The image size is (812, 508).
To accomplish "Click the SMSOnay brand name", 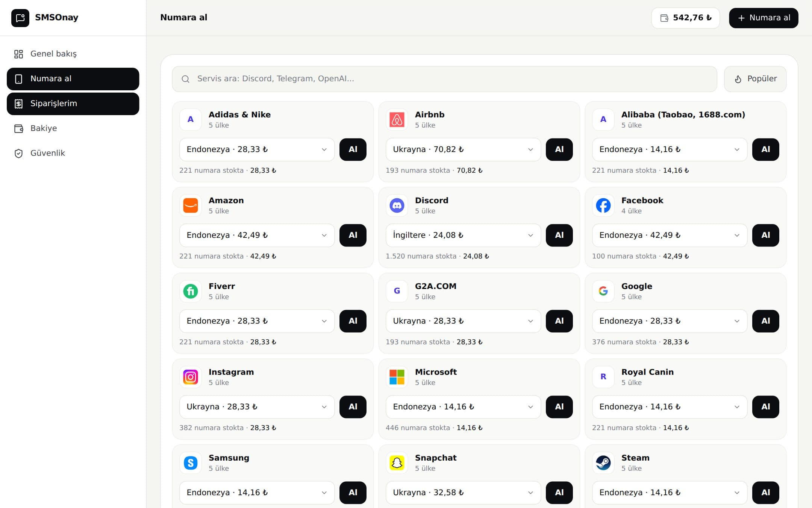I will pyautogui.click(x=56, y=18).
